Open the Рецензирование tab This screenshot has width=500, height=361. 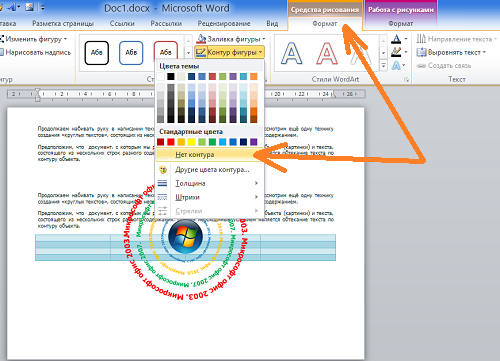click(x=224, y=24)
